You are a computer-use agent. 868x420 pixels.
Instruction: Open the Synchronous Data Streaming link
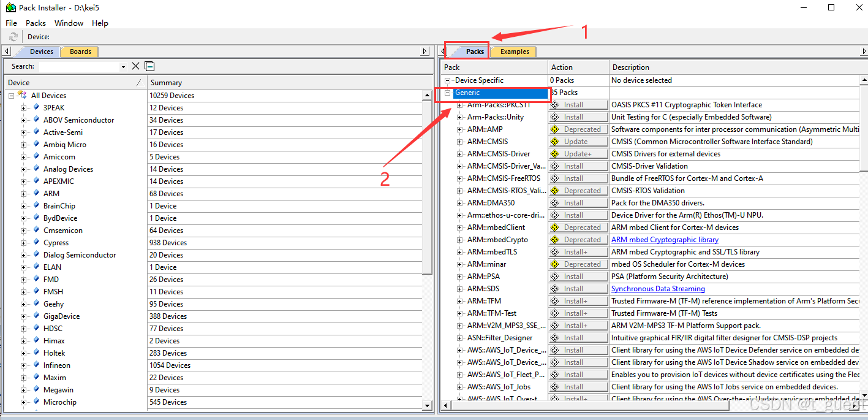[x=658, y=289]
